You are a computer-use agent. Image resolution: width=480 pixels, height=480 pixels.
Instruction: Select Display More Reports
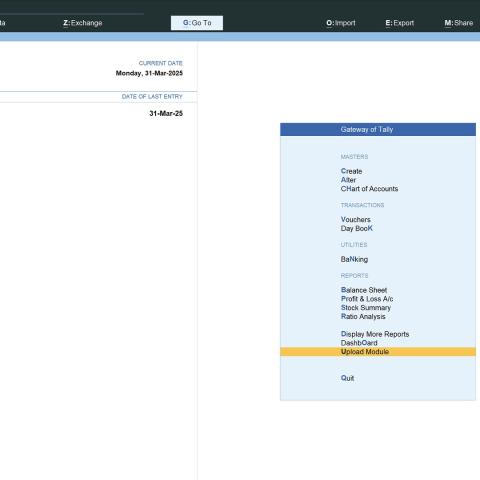375,334
